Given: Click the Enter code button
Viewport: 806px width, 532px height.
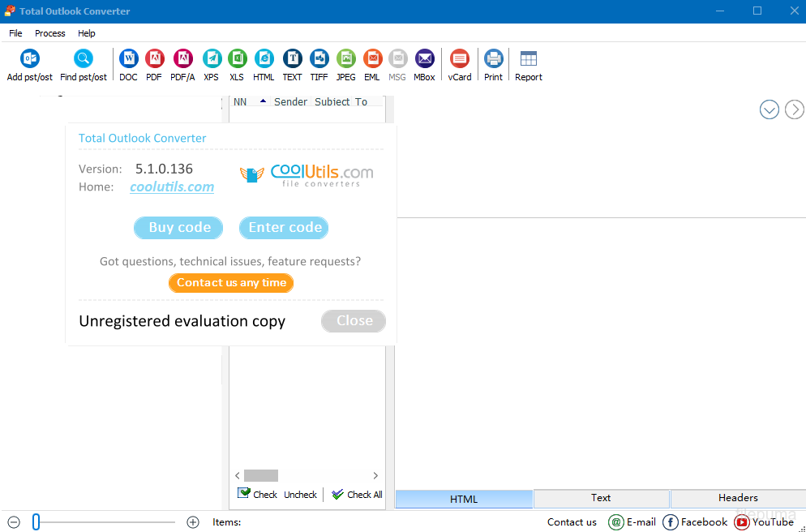Looking at the screenshot, I should coord(284,228).
